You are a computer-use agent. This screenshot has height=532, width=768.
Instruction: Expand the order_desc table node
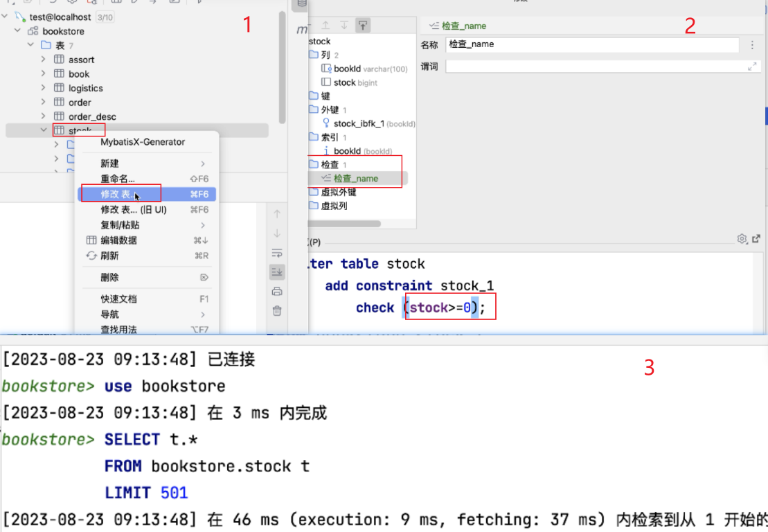(43, 116)
